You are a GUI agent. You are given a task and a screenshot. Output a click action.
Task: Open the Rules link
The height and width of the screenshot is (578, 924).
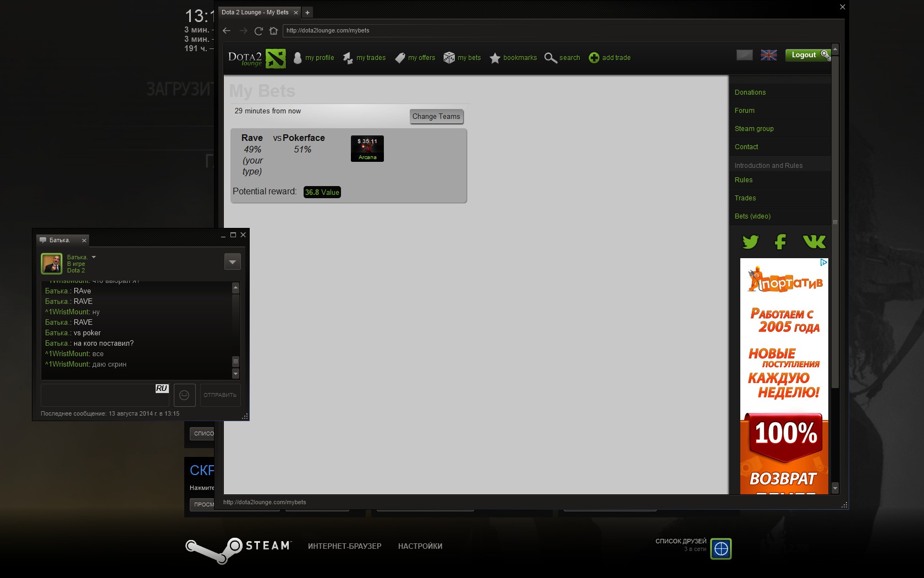[x=744, y=180]
